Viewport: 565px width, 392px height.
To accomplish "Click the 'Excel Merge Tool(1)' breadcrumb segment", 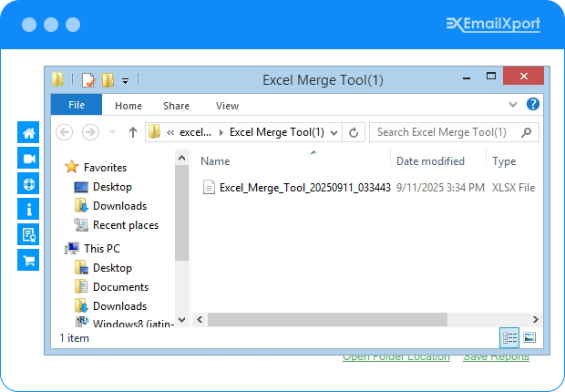I will point(277,132).
